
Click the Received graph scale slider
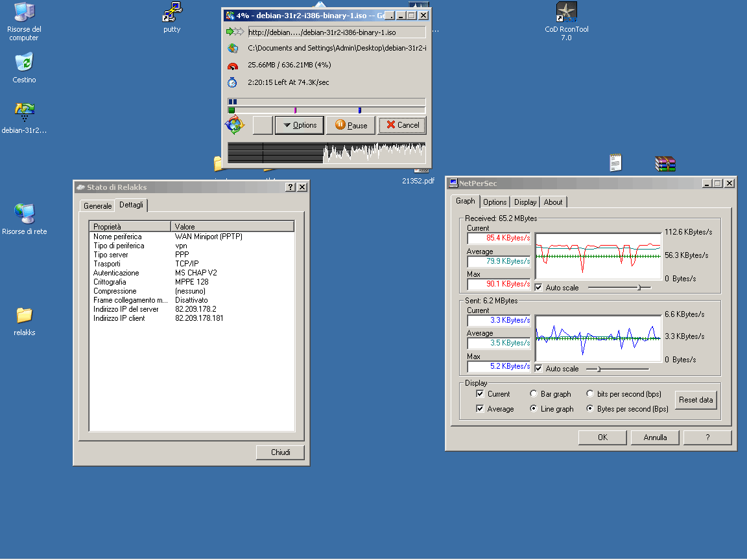(x=639, y=287)
